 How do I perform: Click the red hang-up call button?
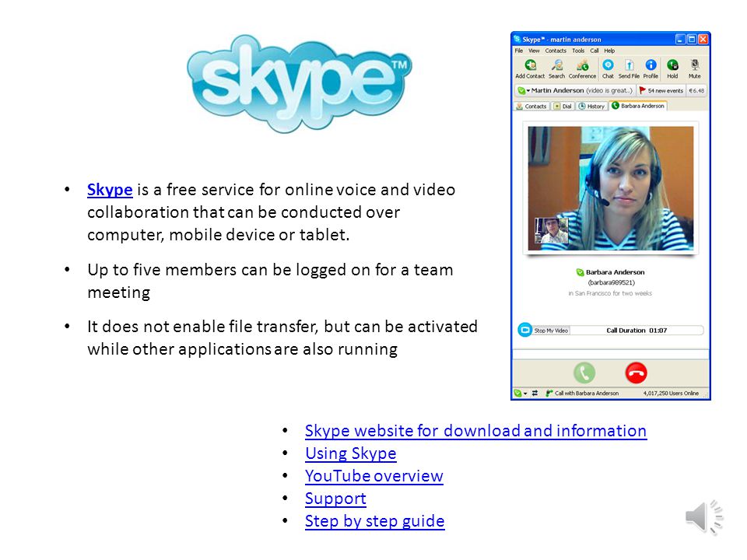tap(636, 373)
